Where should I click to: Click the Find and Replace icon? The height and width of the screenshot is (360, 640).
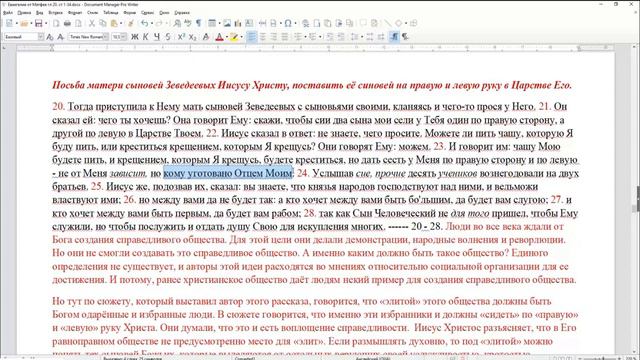pyautogui.click(x=177, y=24)
